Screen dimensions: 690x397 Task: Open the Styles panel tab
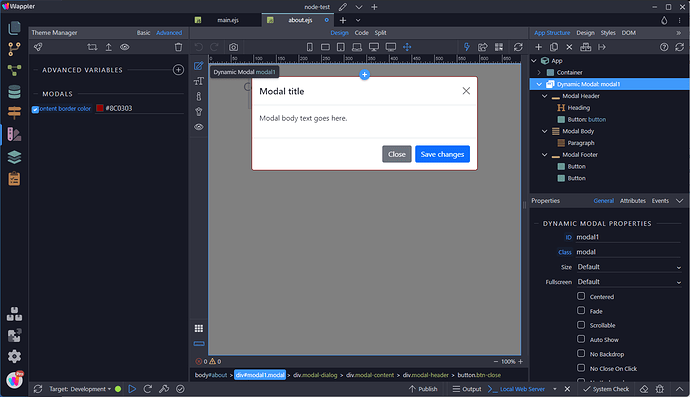coord(608,33)
